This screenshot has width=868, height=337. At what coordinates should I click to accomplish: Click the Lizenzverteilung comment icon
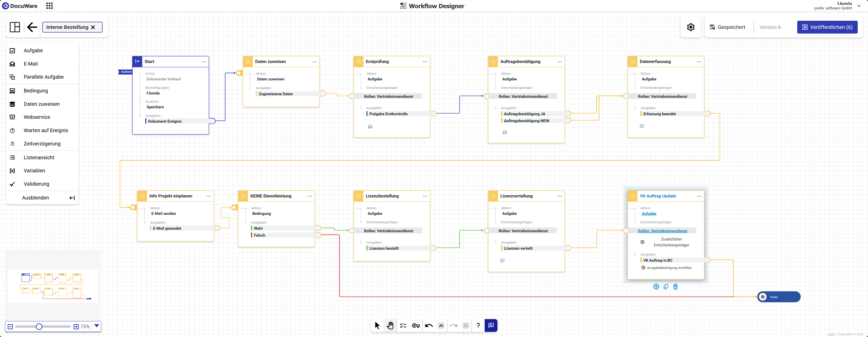[x=502, y=261]
